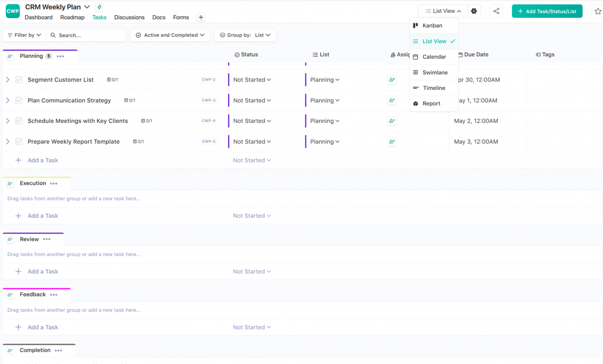
Task: Expand Schedule Meetings with Key Clients row
Action: pos(7,121)
